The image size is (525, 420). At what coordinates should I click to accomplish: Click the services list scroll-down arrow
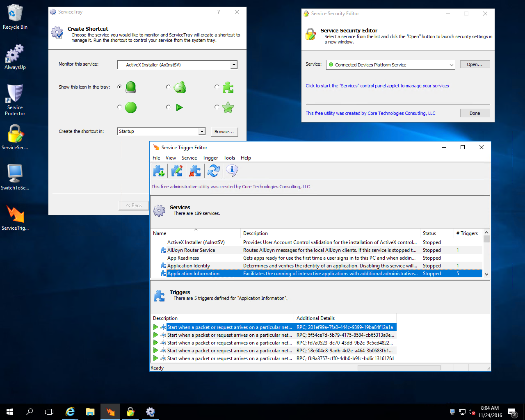pos(486,274)
